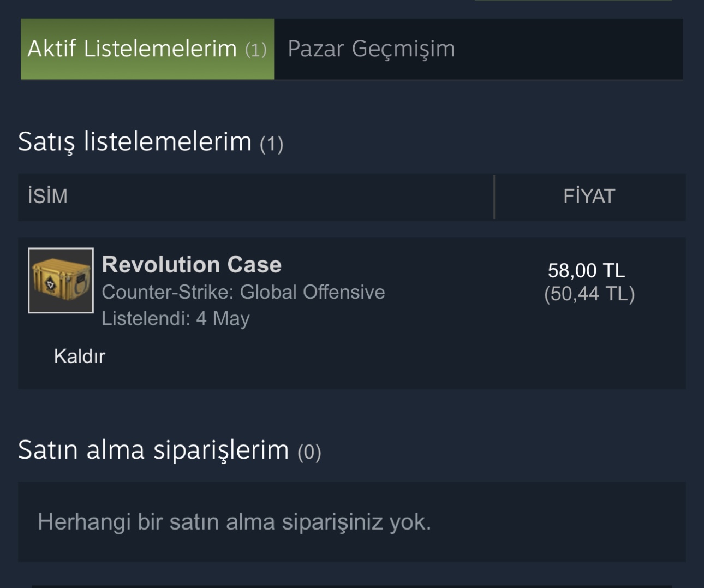Select the Aktif Listelemelerim tab
704x588 pixels.
pyautogui.click(x=132, y=49)
